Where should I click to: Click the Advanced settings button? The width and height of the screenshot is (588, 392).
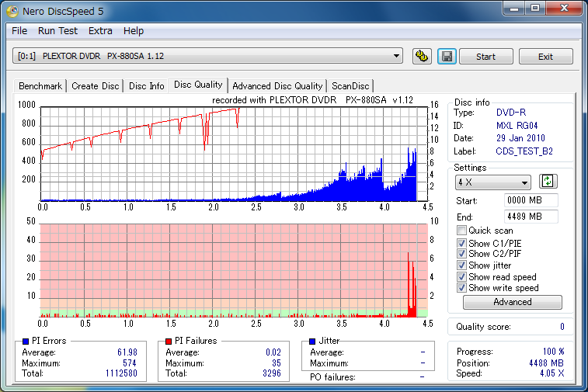click(x=512, y=302)
